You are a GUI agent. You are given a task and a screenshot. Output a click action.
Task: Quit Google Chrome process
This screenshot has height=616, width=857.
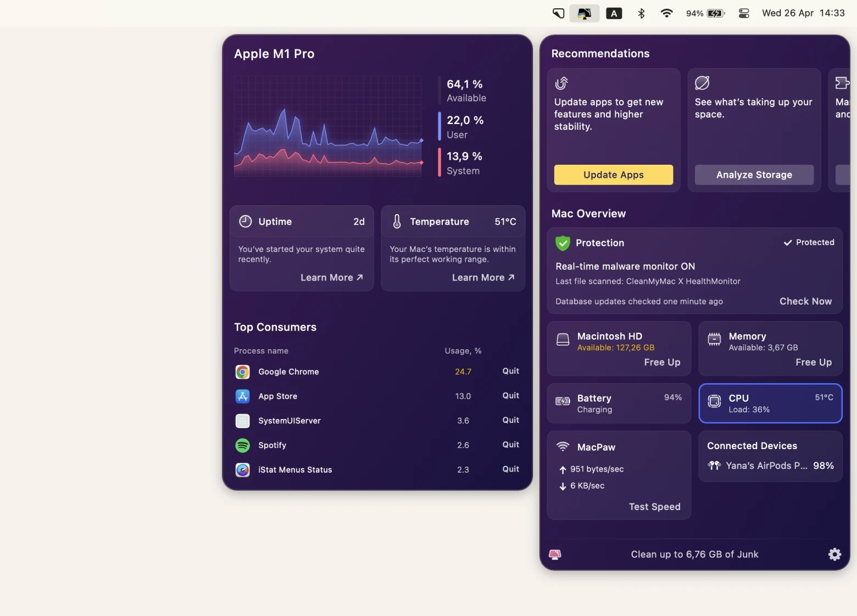(x=510, y=371)
